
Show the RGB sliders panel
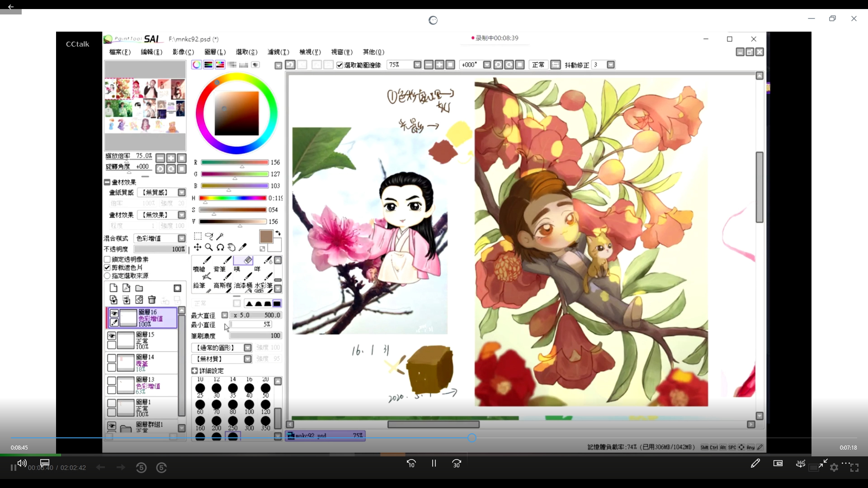coord(208,65)
